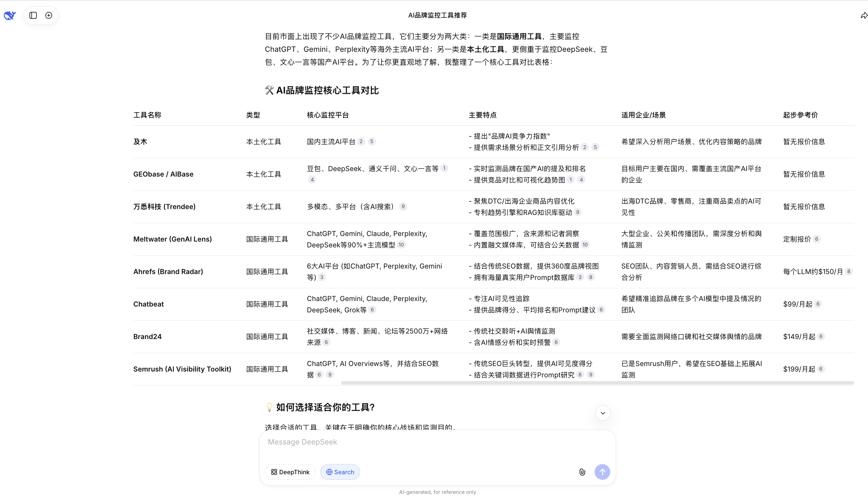Enable web Search mode
The image size is (868, 496).
pyautogui.click(x=340, y=472)
